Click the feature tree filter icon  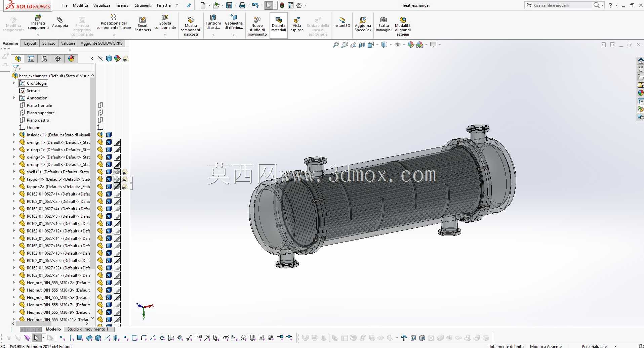click(16, 68)
